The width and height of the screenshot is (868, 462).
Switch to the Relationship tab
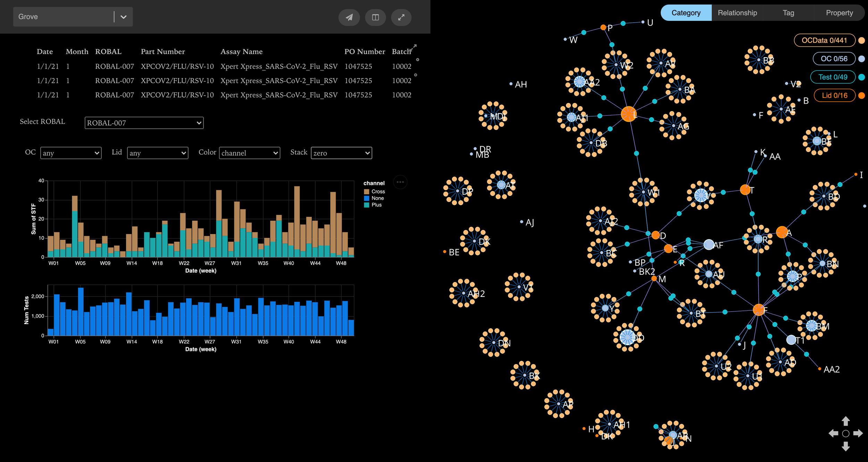(737, 12)
